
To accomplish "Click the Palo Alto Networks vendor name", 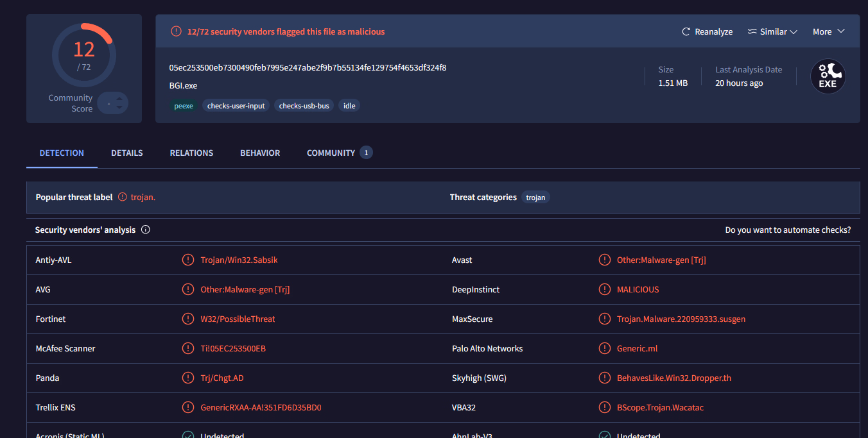I will 487,348.
